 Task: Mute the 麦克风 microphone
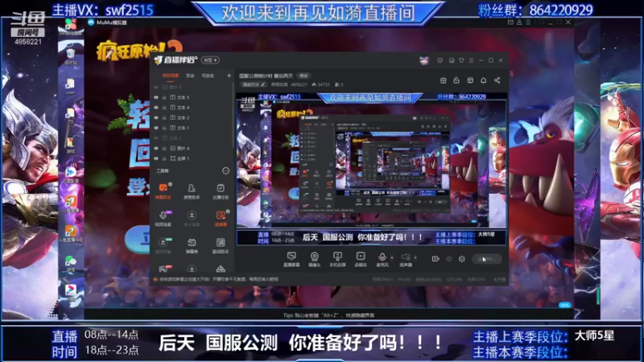tap(382, 259)
